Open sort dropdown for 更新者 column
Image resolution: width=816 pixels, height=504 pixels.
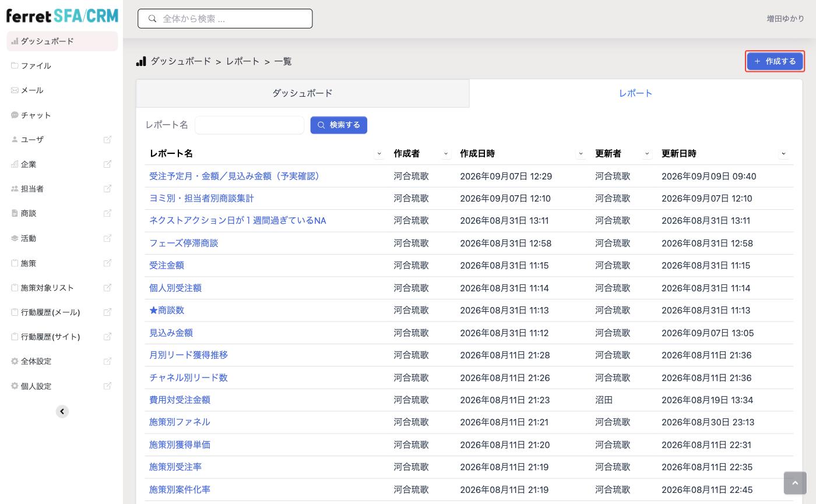pos(647,154)
